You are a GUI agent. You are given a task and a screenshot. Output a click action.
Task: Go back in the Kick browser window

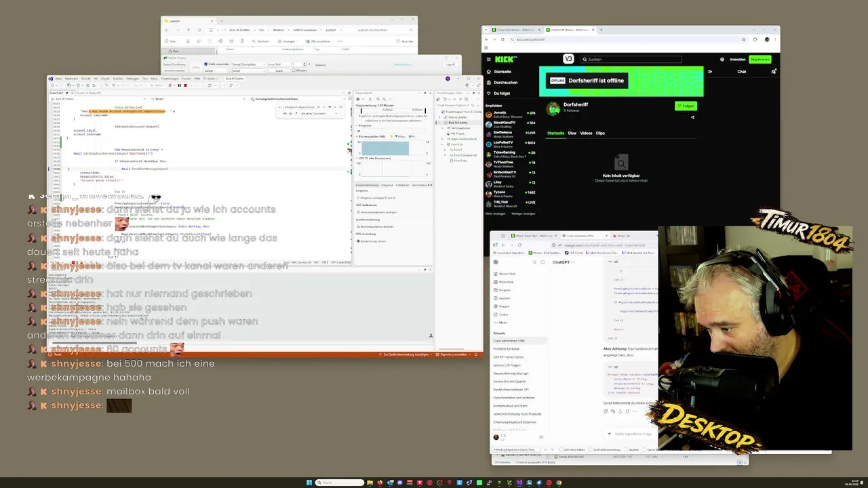(487, 39)
